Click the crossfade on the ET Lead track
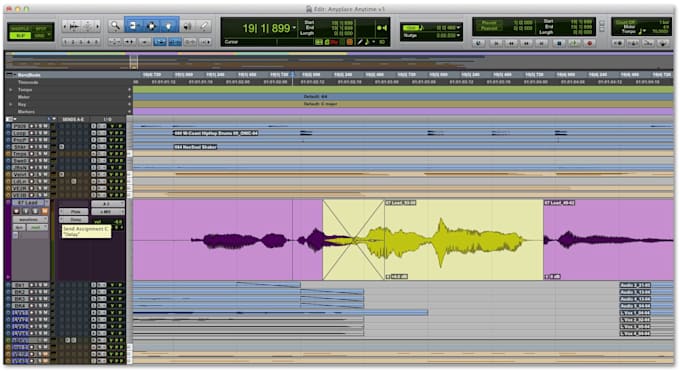680x373 pixels. pos(353,240)
